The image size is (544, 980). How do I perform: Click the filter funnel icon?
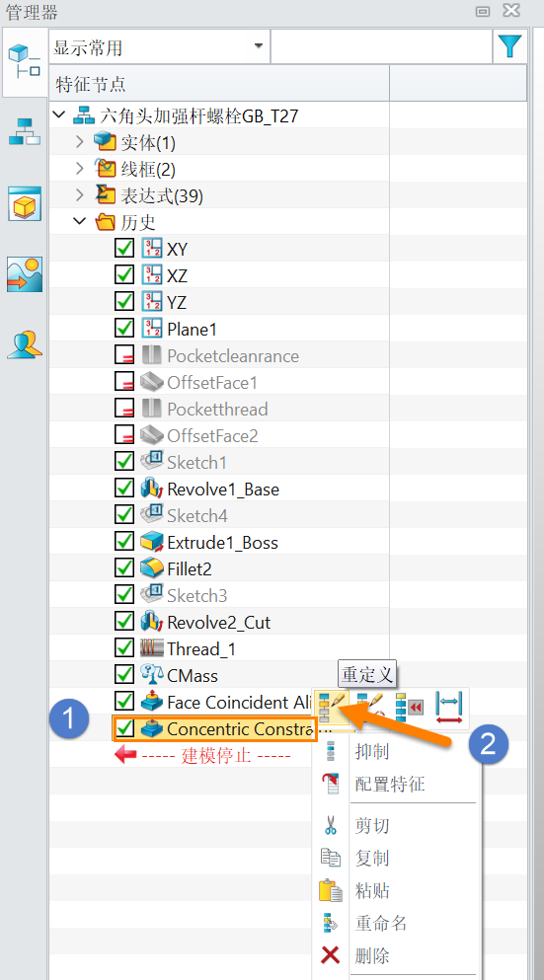coord(510,46)
